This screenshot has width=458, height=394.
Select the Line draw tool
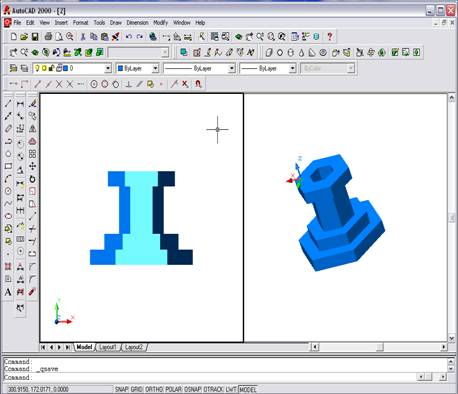pos(8,104)
